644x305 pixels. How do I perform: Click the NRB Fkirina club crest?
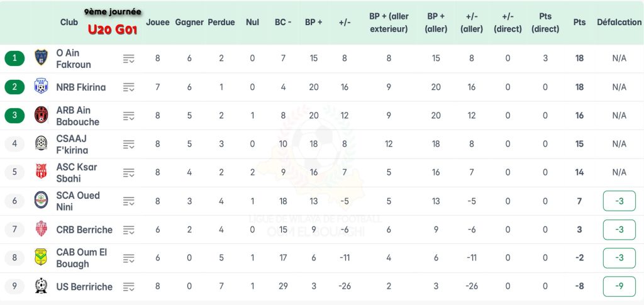pos(42,87)
